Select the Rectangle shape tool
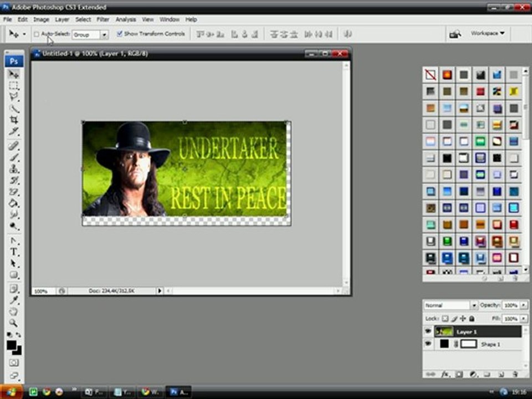This screenshot has width=532, height=399. point(13,275)
